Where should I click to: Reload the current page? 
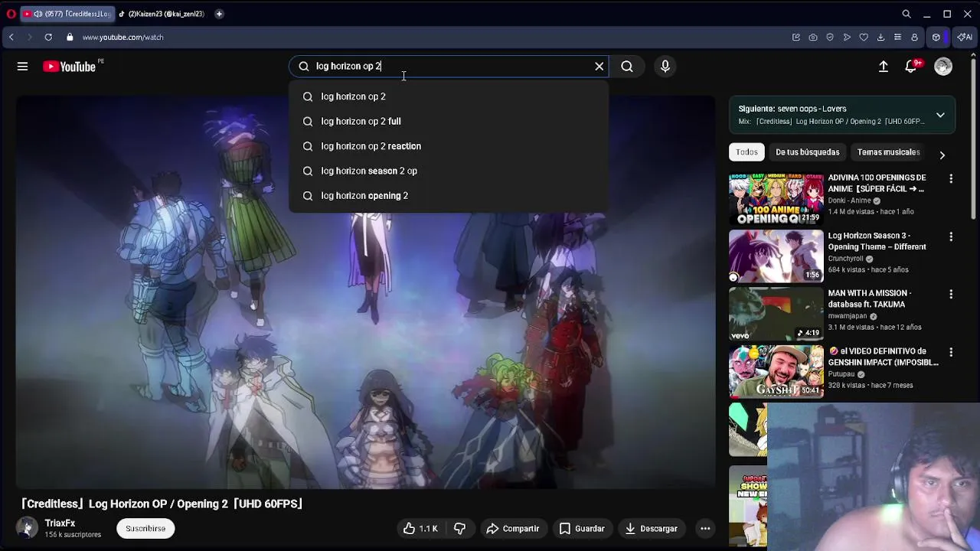coord(48,37)
